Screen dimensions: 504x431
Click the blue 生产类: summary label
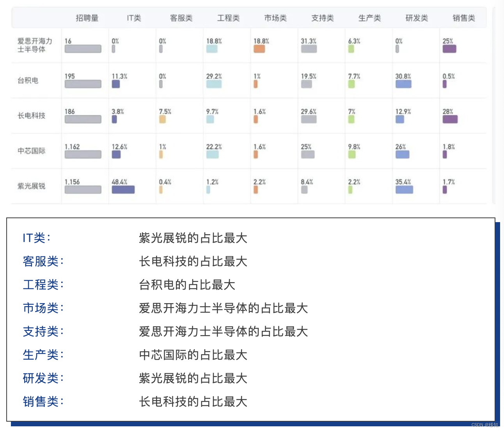(43, 355)
